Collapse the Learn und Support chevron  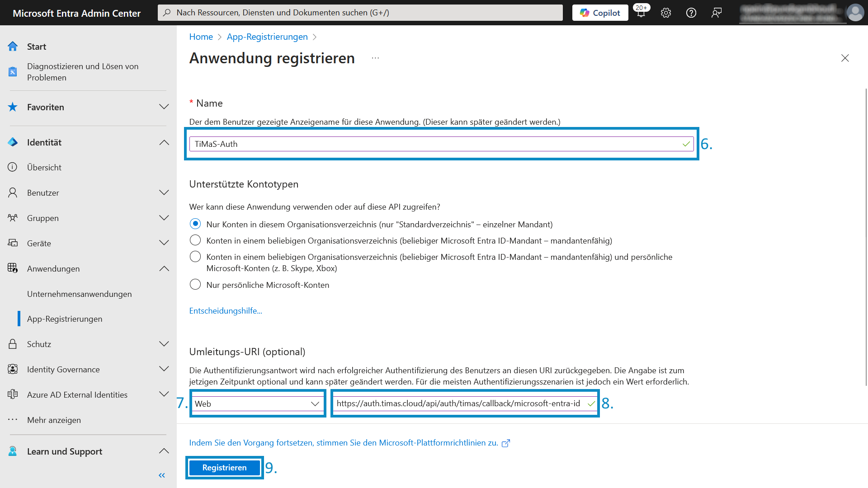tap(164, 451)
